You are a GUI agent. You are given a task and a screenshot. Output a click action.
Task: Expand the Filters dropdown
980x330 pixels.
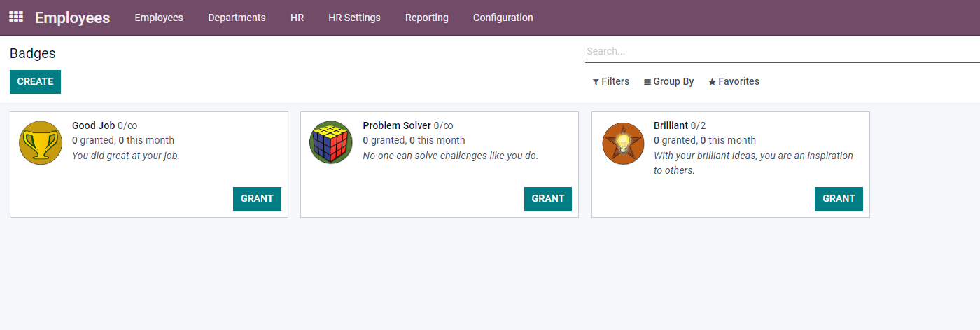click(610, 81)
